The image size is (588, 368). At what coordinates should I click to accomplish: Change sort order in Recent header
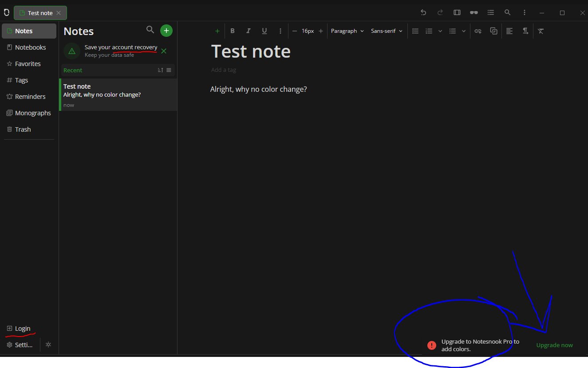coord(161,70)
